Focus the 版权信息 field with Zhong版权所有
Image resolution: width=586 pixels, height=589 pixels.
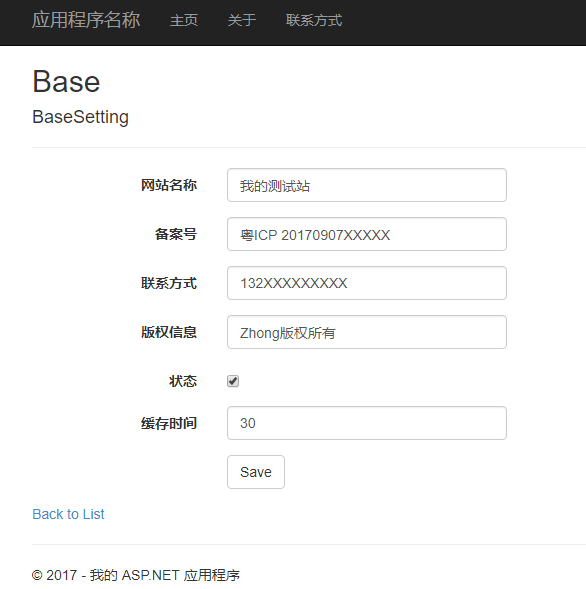pos(367,332)
